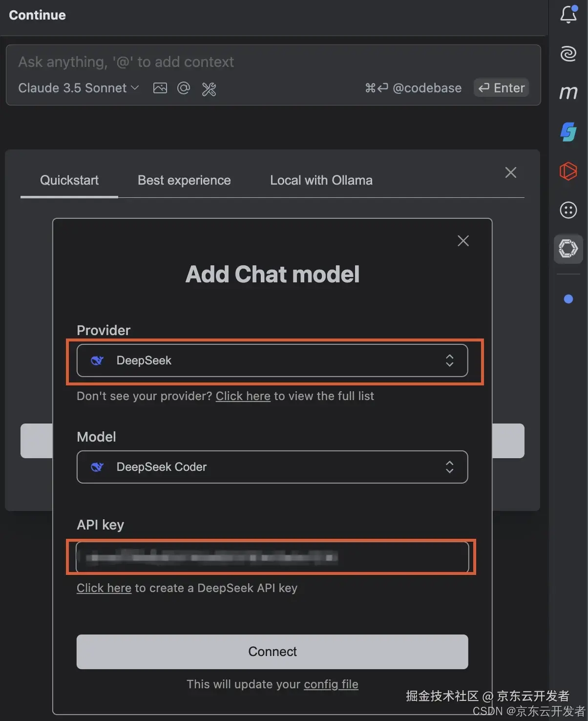Click here link to create DeepSeek API key

click(x=104, y=588)
